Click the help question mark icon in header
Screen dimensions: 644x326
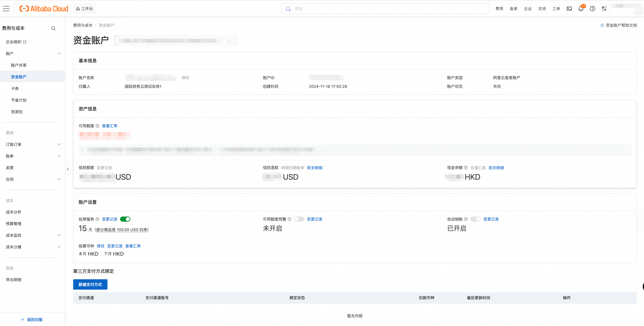pyautogui.click(x=592, y=9)
